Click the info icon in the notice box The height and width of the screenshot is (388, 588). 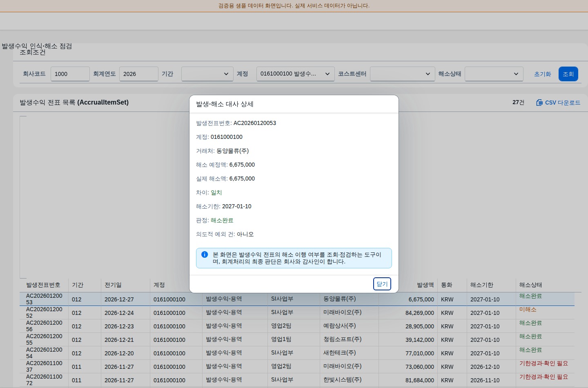click(205, 254)
